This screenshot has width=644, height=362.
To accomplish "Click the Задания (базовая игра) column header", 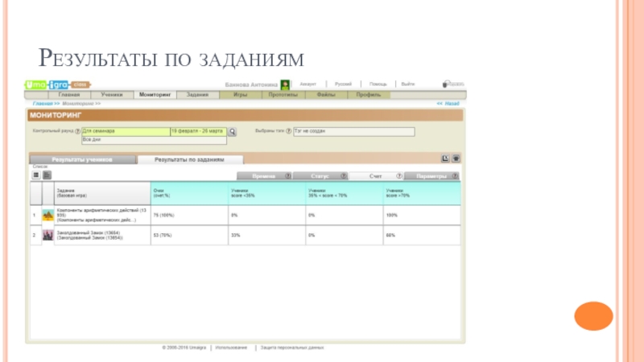I will [x=102, y=193].
